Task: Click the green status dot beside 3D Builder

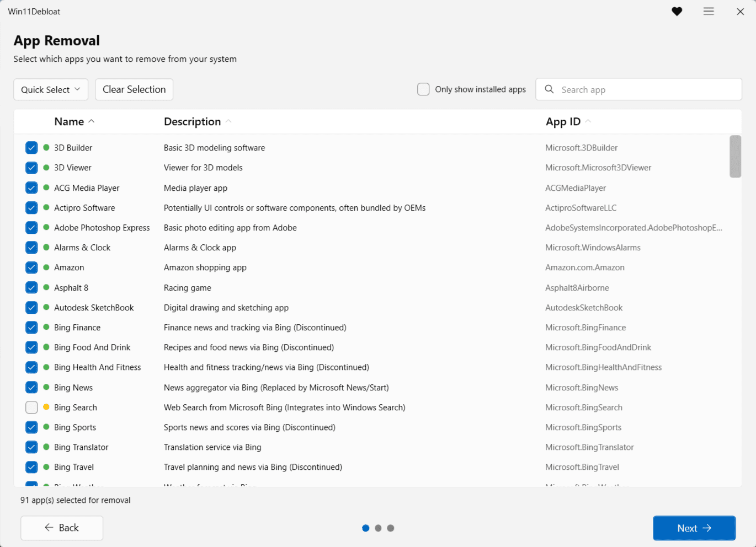Action: click(46, 148)
